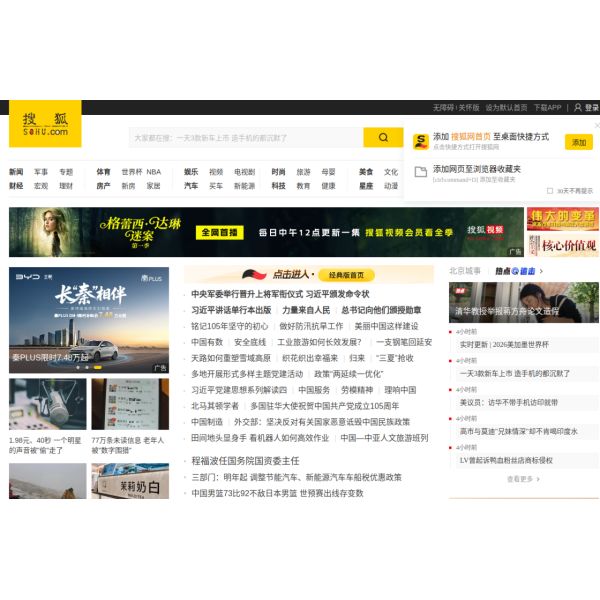Screen dimensions: 600x600
Task: Click the Sohu yellow logo
Action: [45, 124]
